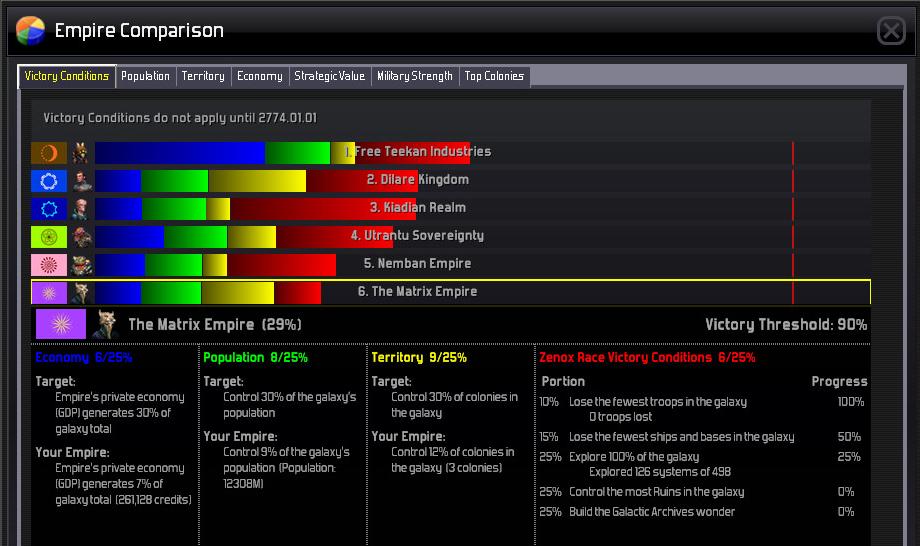Click the Utrantu Sovereignty race portrait
This screenshot has width=920, height=546.
pyautogui.click(x=82, y=237)
